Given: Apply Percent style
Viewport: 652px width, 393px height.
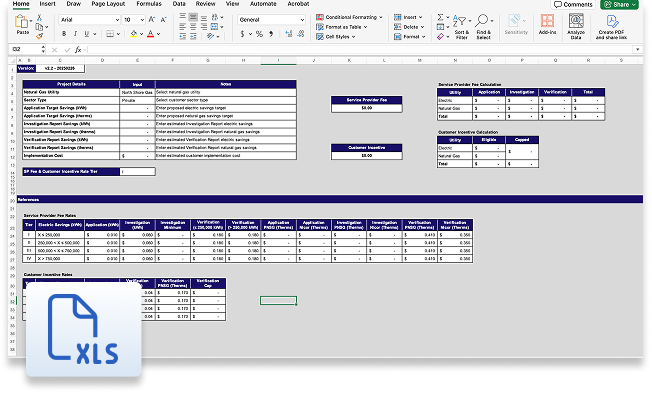Looking at the screenshot, I should pos(259,34).
